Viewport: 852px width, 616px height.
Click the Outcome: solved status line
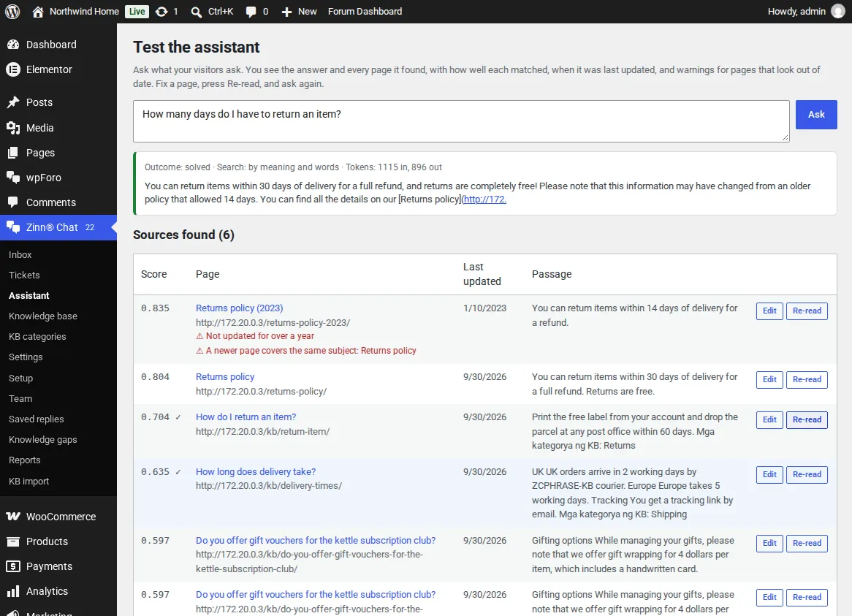point(293,167)
